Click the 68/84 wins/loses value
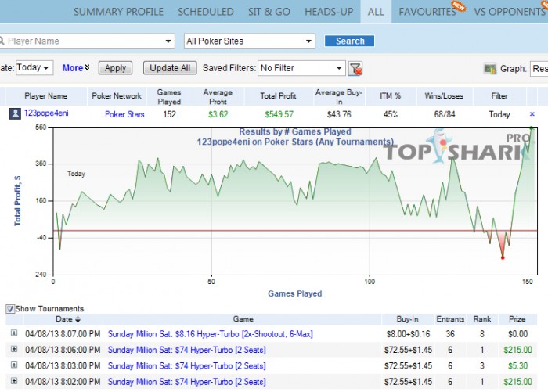The image size is (548, 392). (445, 114)
